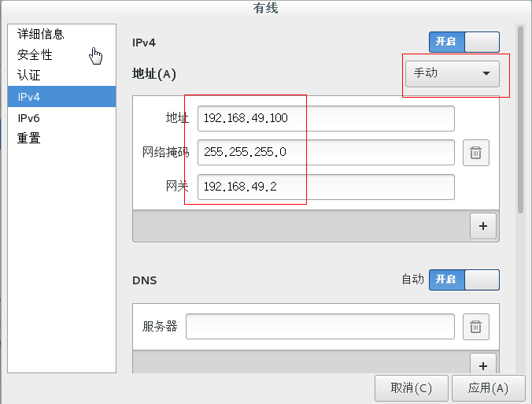Click the 取消(C) button
Image resolution: width=532 pixels, height=404 pixels.
tap(412, 387)
